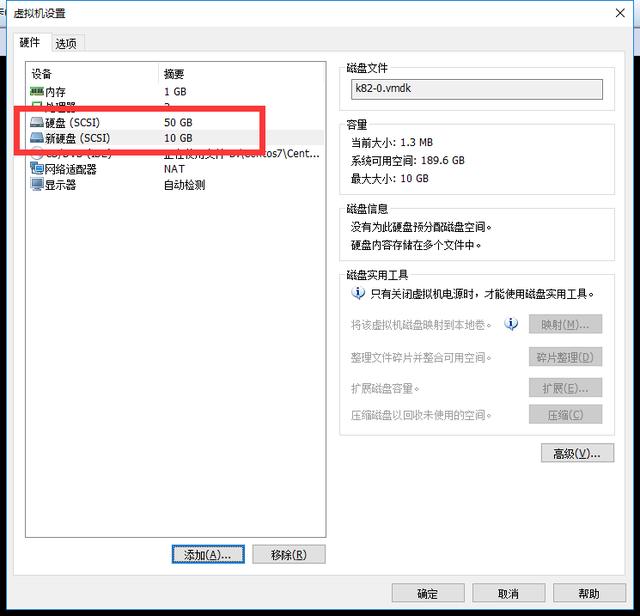Click the 没有为此硬盘预分配磁盘空间 text

click(x=421, y=227)
